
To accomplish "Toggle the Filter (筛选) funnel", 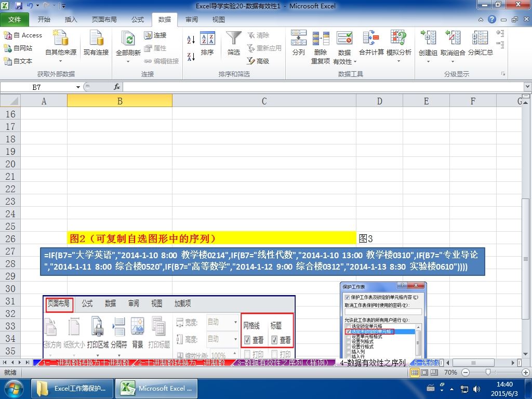I will [x=234, y=43].
